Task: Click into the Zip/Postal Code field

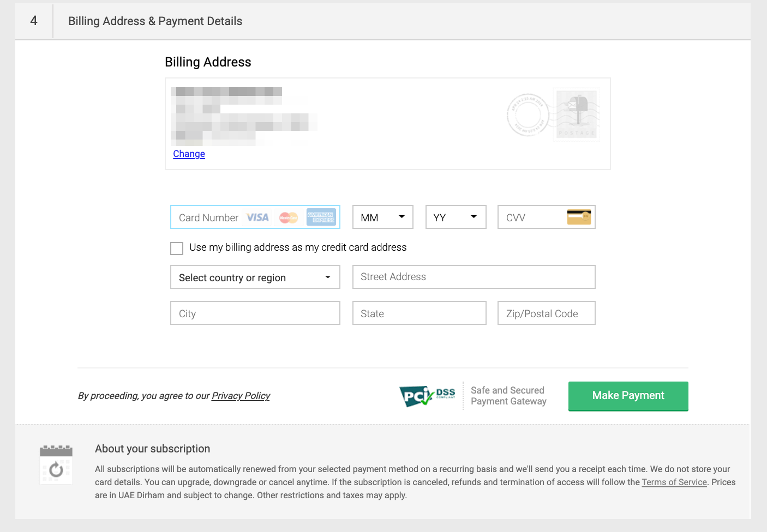Action: pyautogui.click(x=547, y=313)
